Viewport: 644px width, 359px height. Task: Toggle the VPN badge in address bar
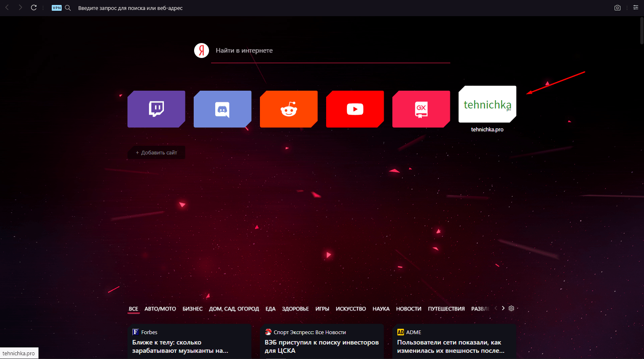pos(57,8)
